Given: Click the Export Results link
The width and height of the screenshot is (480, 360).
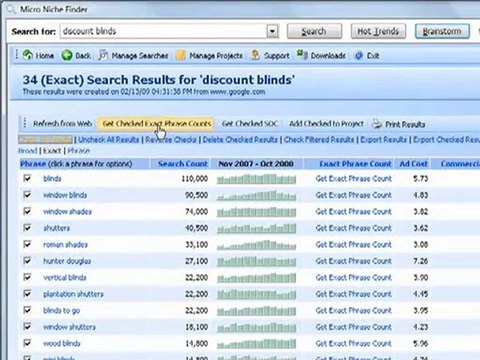Looking at the screenshot, I should pyautogui.click(x=383, y=140).
